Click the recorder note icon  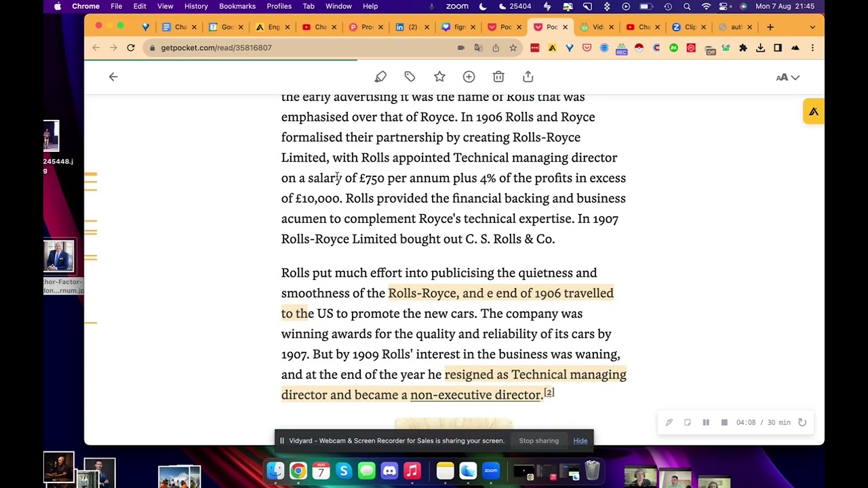coord(687,422)
